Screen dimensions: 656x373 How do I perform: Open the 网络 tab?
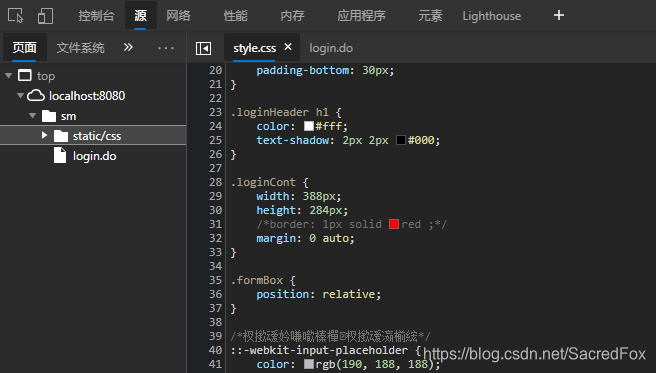pos(178,16)
